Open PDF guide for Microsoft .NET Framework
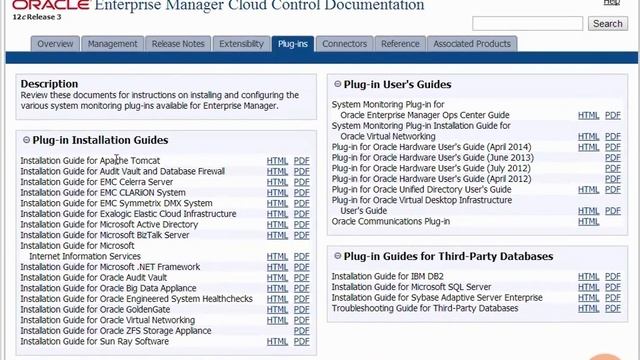The image size is (640, 360). (302, 267)
